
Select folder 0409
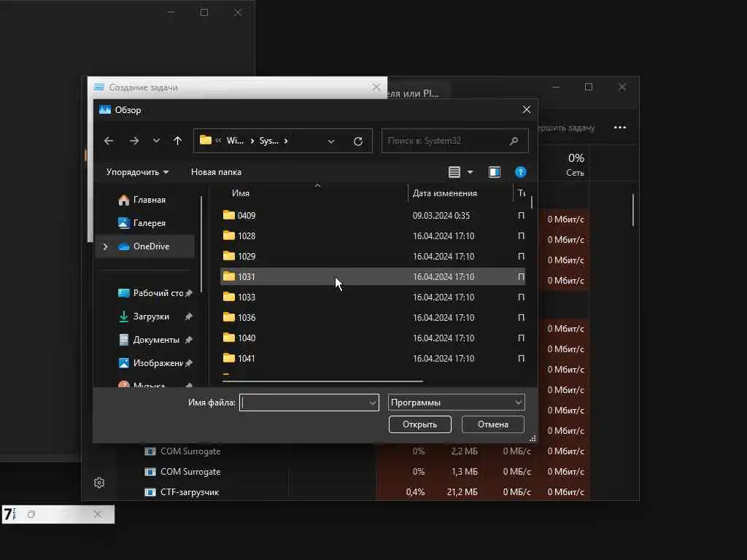373,216
